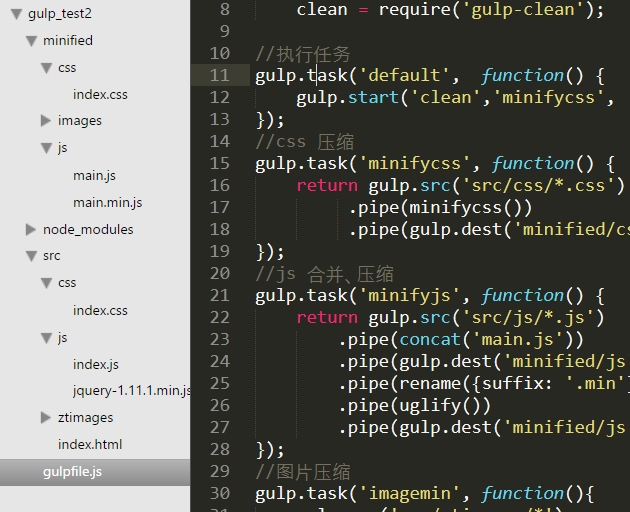Open main.js in the sidebar

(x=94, y=176)
